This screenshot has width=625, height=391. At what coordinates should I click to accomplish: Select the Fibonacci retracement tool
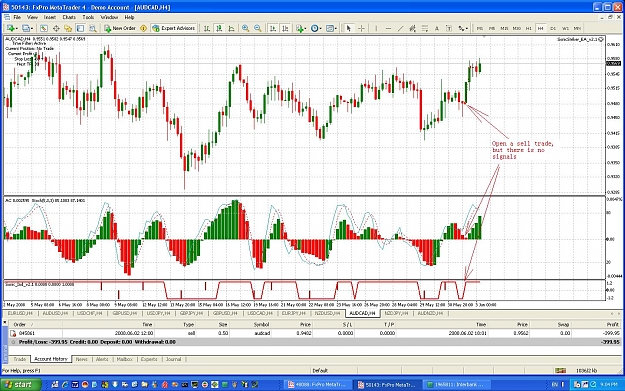(425, 28)
